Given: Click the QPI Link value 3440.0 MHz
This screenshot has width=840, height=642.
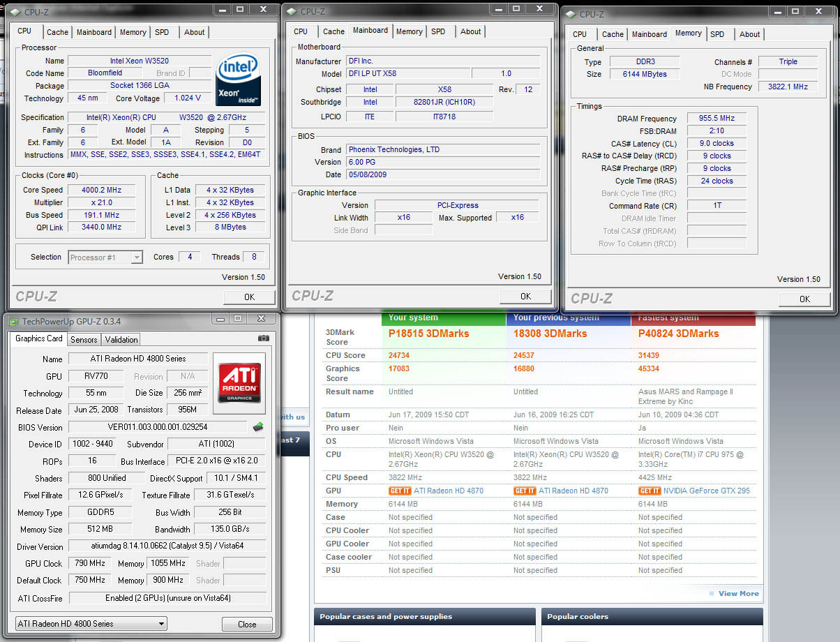Looking at the screenshot, I should 101,227.
